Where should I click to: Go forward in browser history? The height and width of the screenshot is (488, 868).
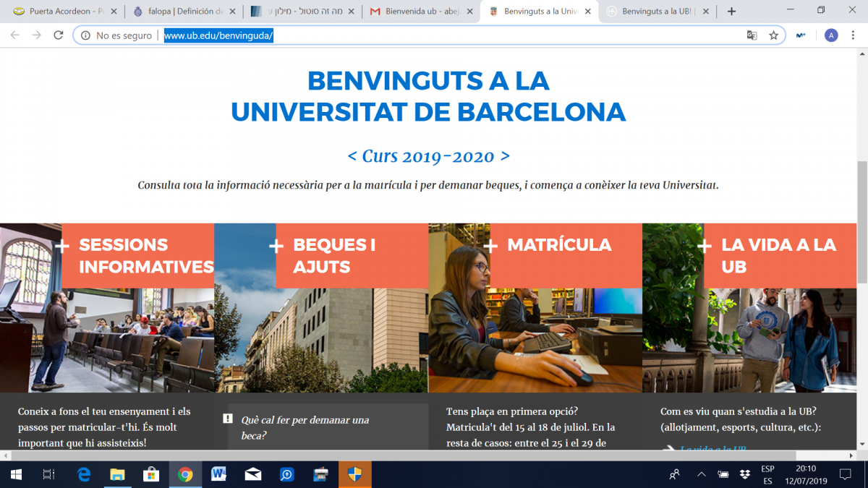pos(37,35)
